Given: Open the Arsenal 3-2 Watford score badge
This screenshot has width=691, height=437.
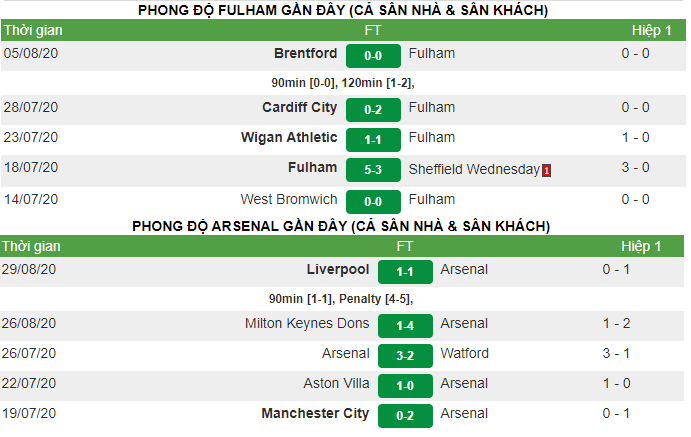Looking at the screenshot, I should [x=405, y=356].
